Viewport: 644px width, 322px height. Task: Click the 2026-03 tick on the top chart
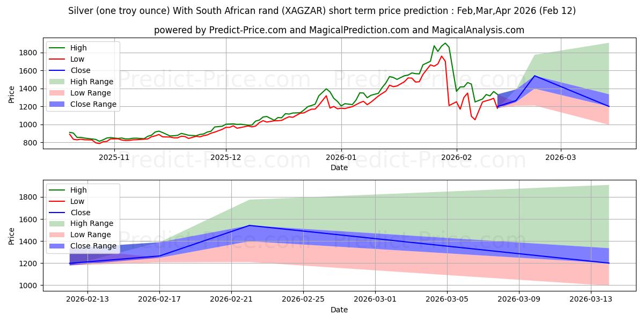(561, 157)
